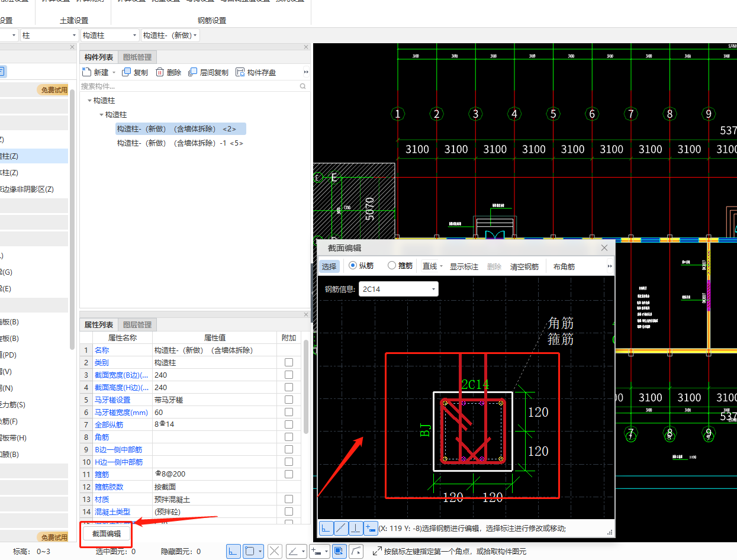Check the 附加 box for 类别 row
This screenshot has height=560, width=737.
[x=289, y=362]
